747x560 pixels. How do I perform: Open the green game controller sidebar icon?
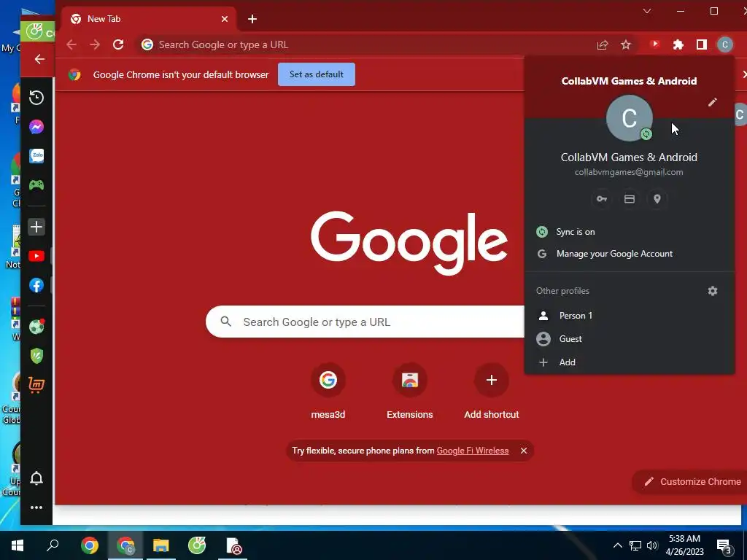tap(36, 184)
